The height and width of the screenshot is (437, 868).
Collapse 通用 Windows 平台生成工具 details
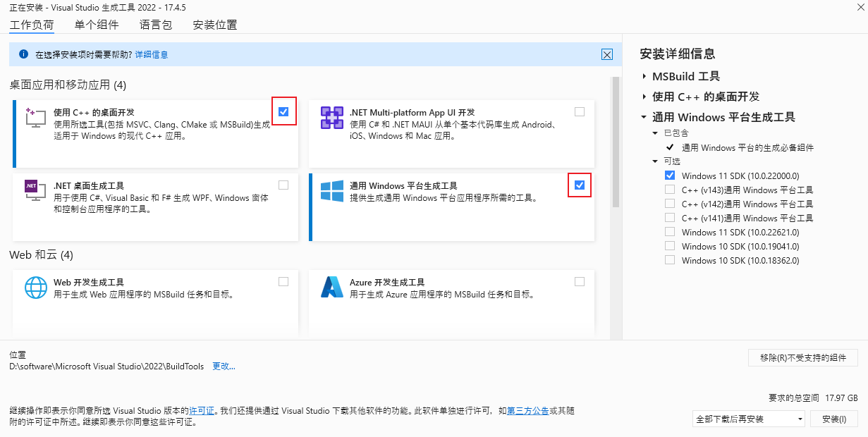coord(644,117)
